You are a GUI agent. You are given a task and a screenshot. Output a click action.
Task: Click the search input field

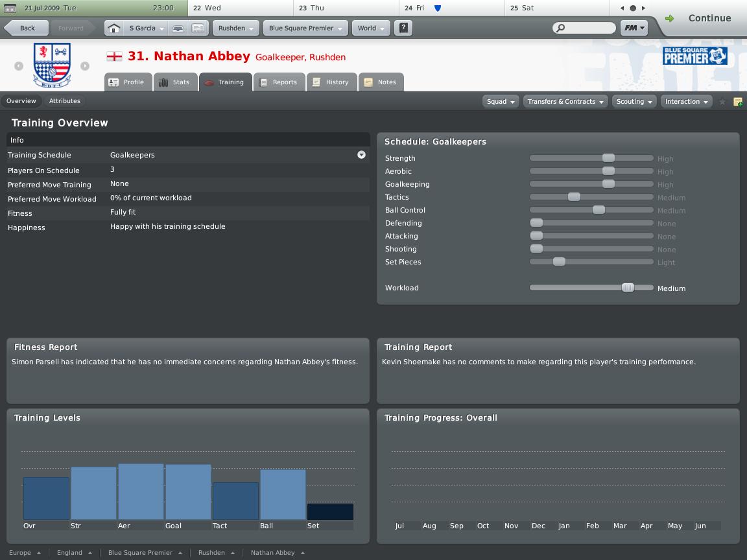[586, 28]
